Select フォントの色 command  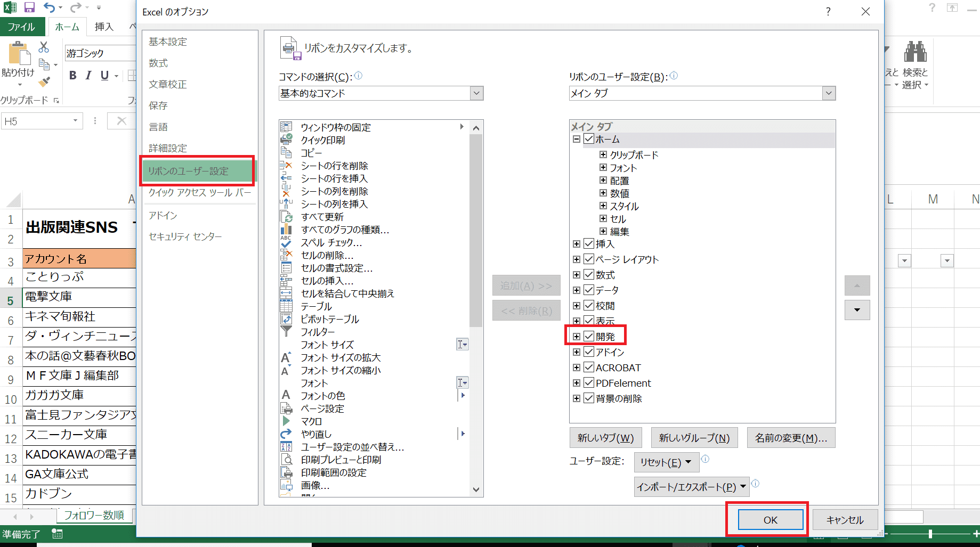pos(323,396)
